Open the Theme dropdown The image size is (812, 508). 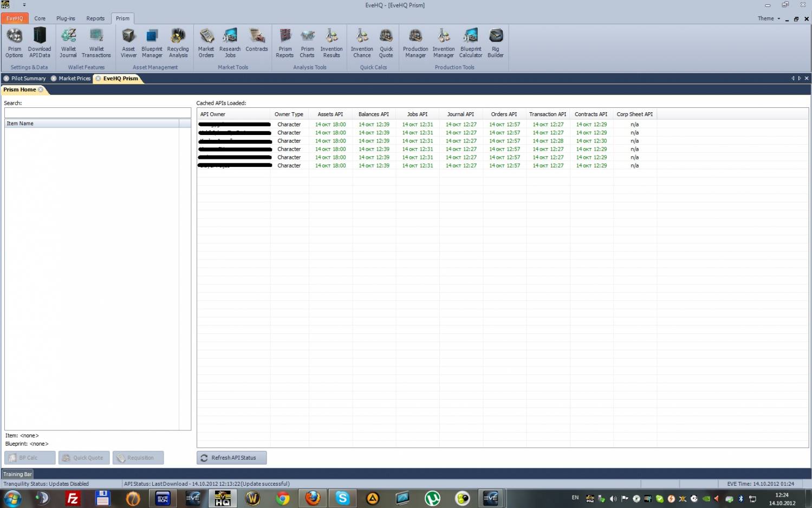coord(769,18)
